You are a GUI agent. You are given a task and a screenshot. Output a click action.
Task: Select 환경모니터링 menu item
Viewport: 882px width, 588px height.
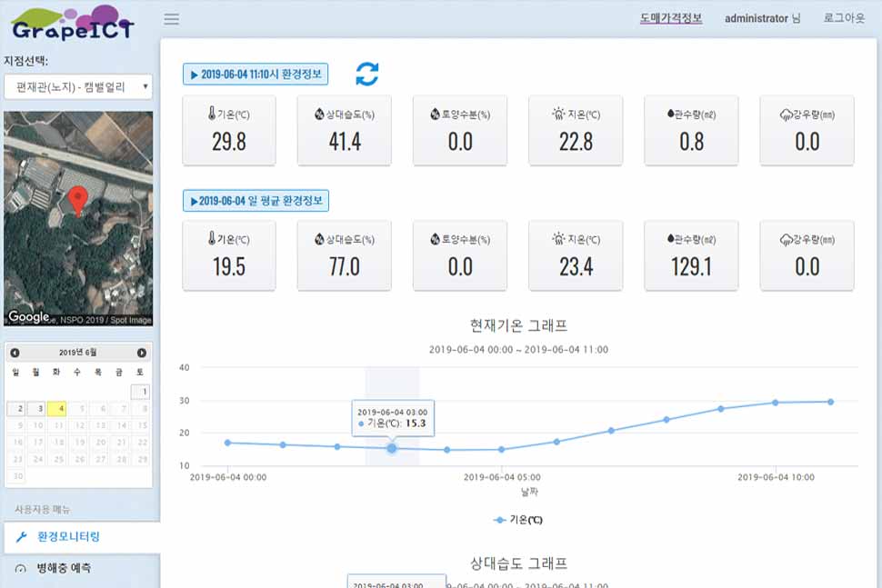(82, 537)
